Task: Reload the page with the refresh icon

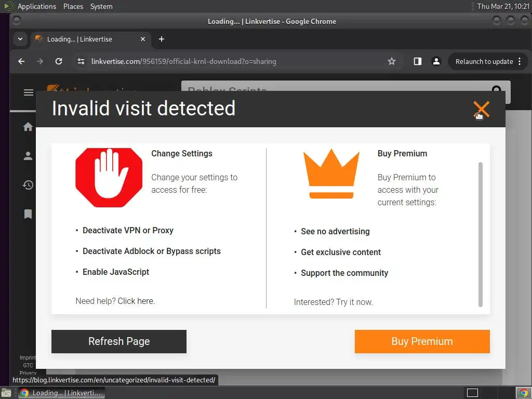Action: 59,61
